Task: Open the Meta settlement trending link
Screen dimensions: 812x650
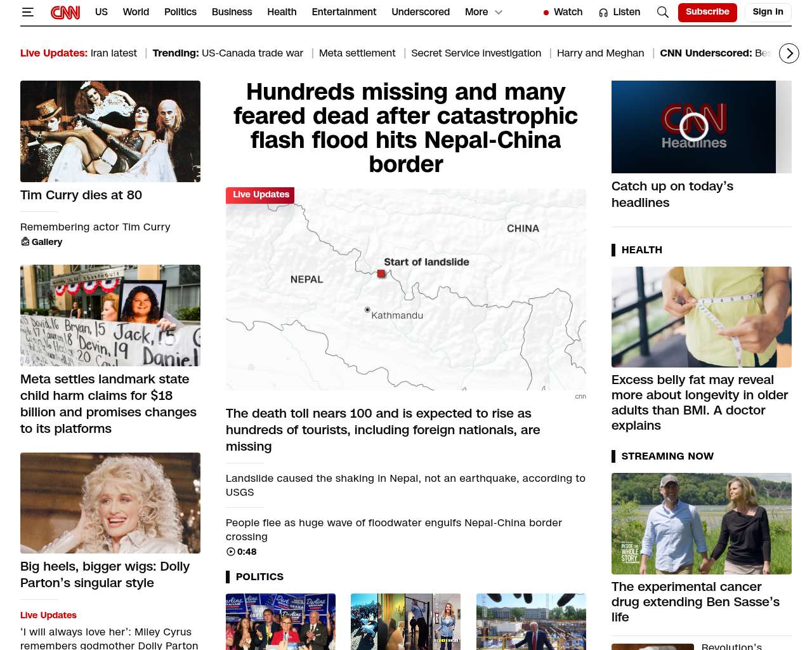Action: pos(357,53)
